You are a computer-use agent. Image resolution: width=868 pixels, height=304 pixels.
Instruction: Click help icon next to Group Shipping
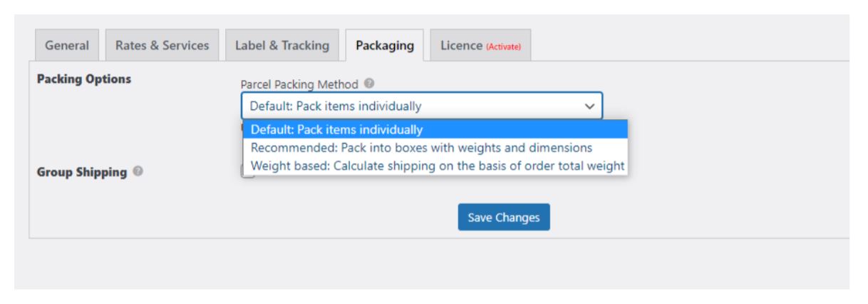click(x=138, y=172)
